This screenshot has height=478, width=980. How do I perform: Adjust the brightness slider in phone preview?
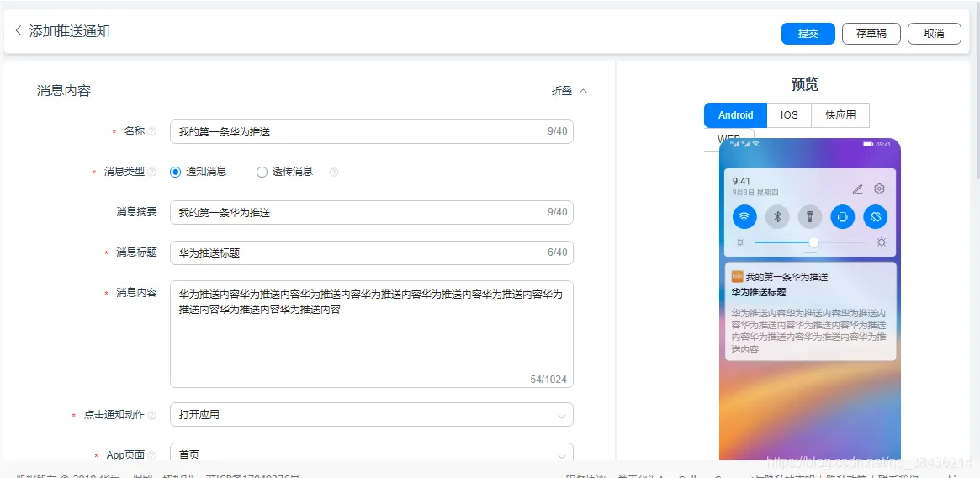810,242
